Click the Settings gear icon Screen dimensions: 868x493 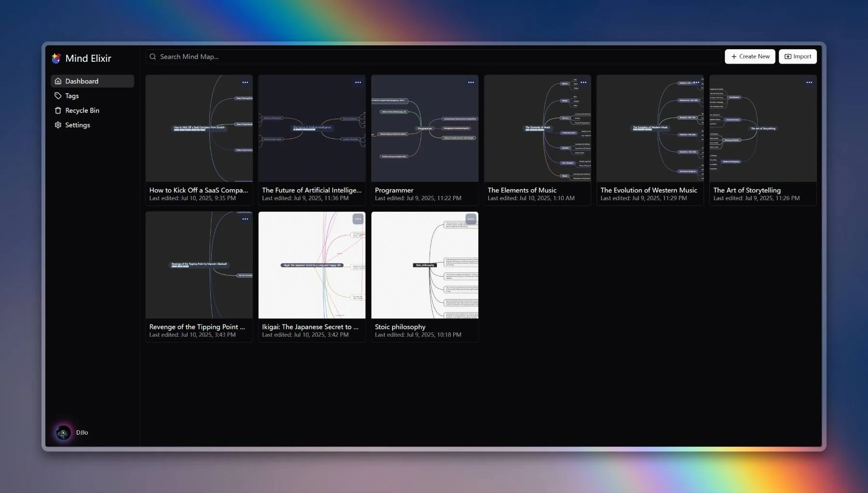tap(58, 125)
